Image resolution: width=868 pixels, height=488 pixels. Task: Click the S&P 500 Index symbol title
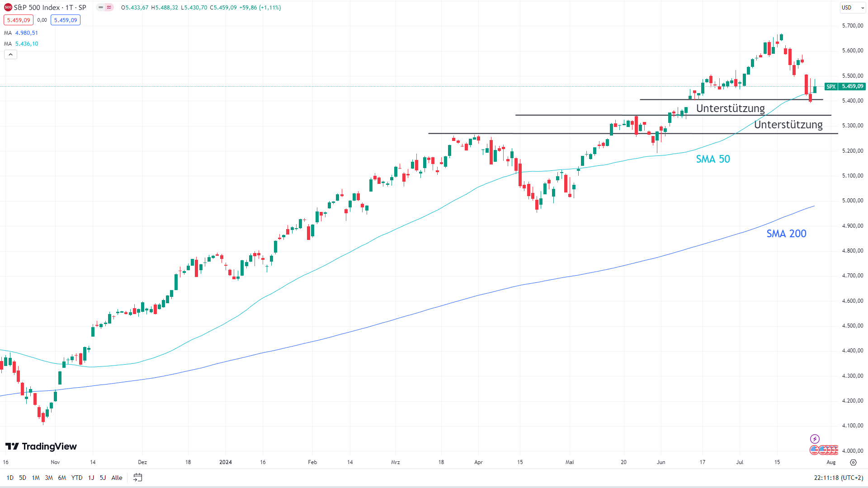pos(50,8)
